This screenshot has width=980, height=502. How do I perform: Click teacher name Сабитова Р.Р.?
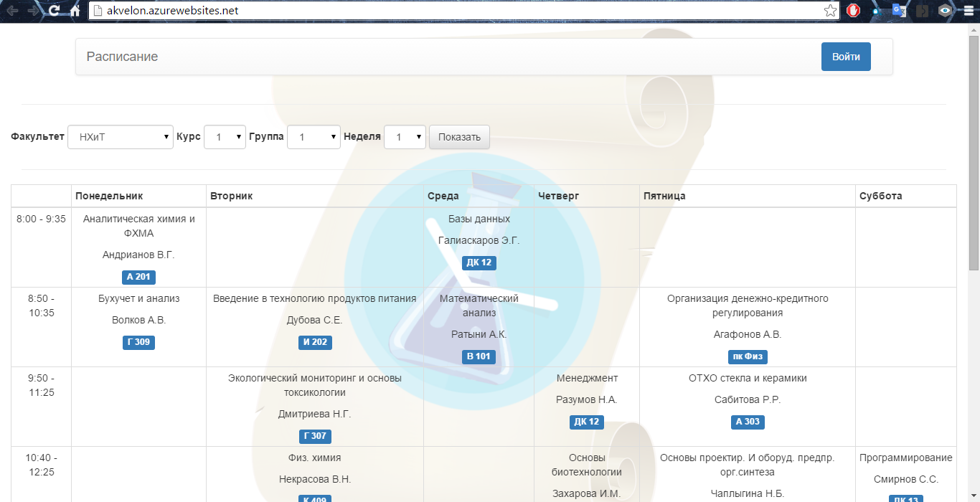(748, 400)
